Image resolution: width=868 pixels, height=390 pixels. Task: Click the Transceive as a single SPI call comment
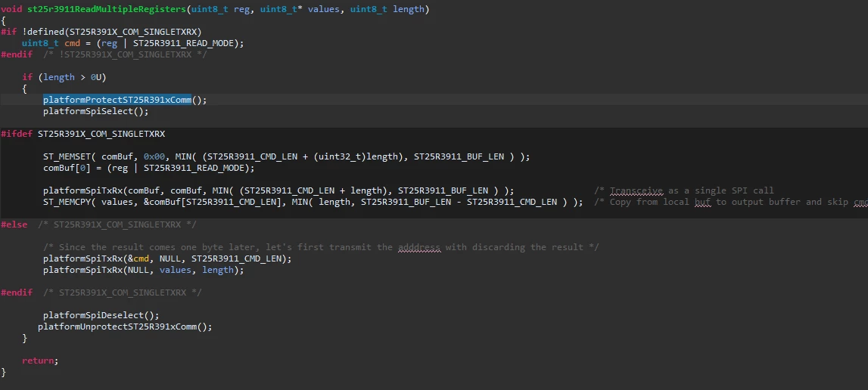[683, 191]
